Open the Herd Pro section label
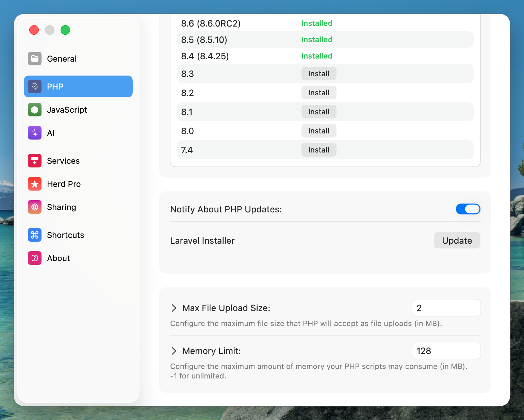 tap(64, 184)
